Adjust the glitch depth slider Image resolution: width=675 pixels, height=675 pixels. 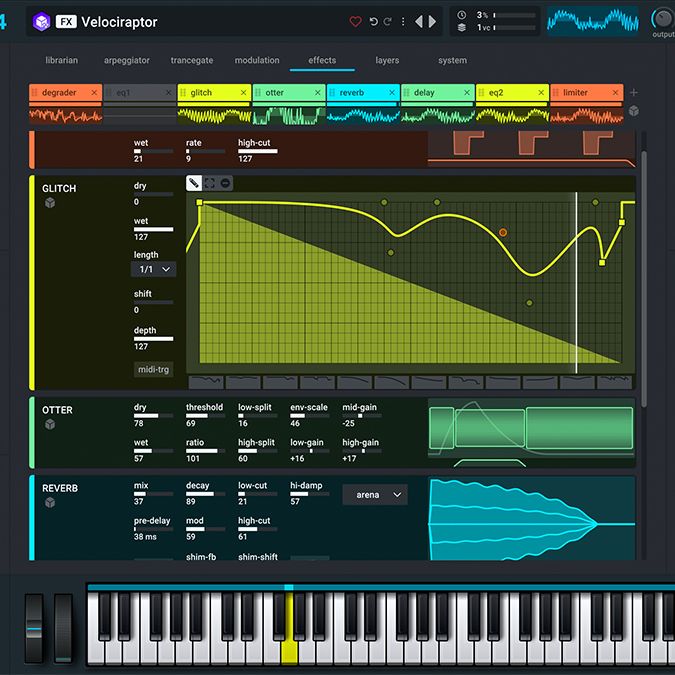coord(154,339)
